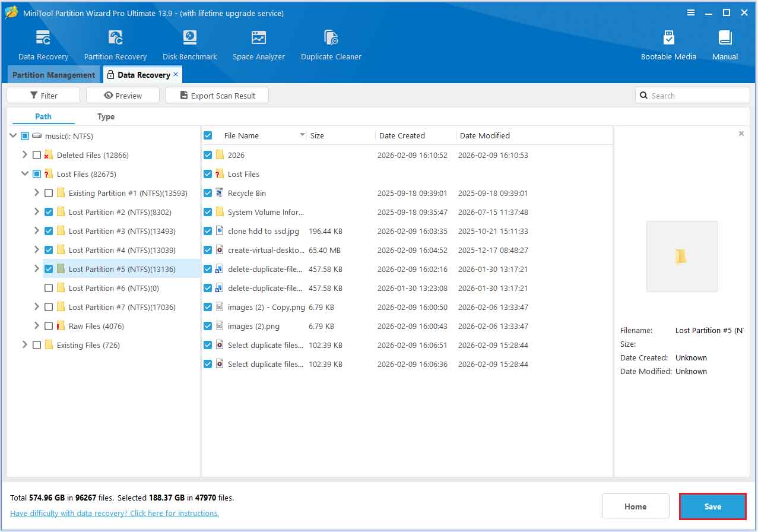Close the preview pane with the X
Viewport: 758px width, 532px height.
tap(741, 134)
